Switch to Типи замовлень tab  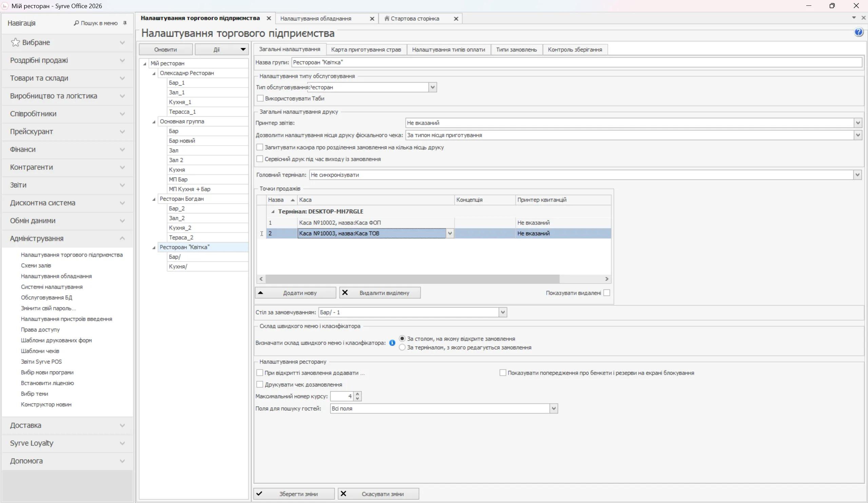tap(516, 49)
